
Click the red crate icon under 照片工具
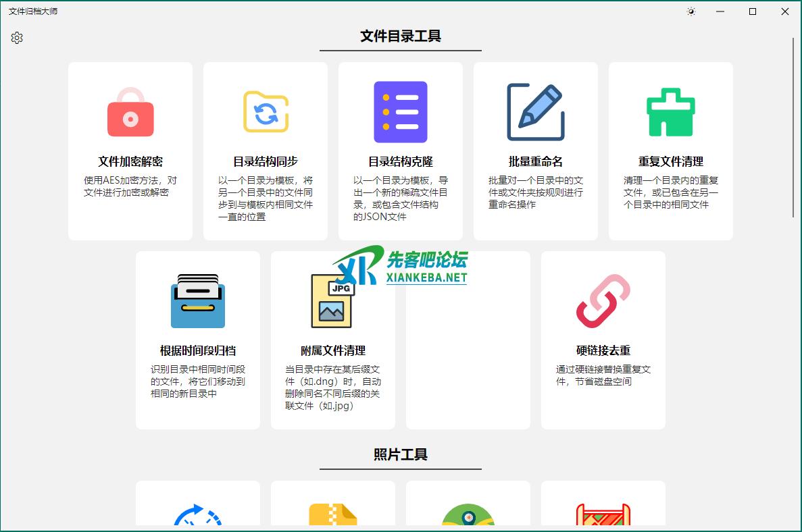(x=603, y=516)
